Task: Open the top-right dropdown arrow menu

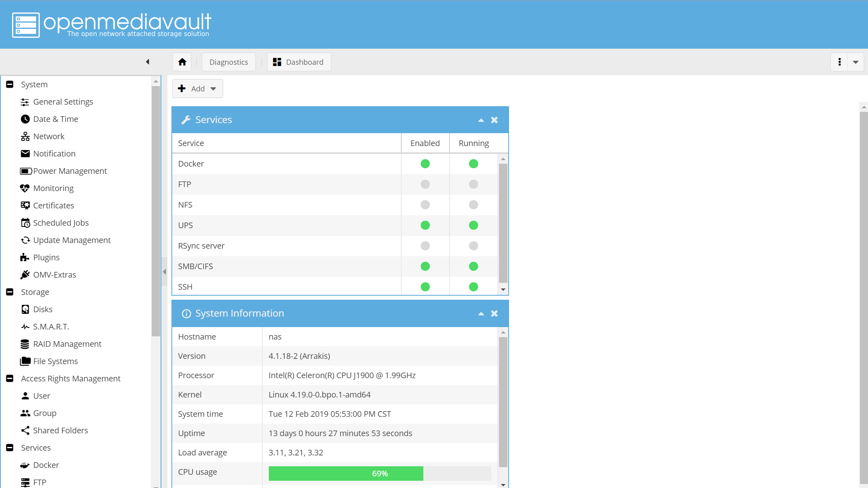Action: (x=856, y=62)
